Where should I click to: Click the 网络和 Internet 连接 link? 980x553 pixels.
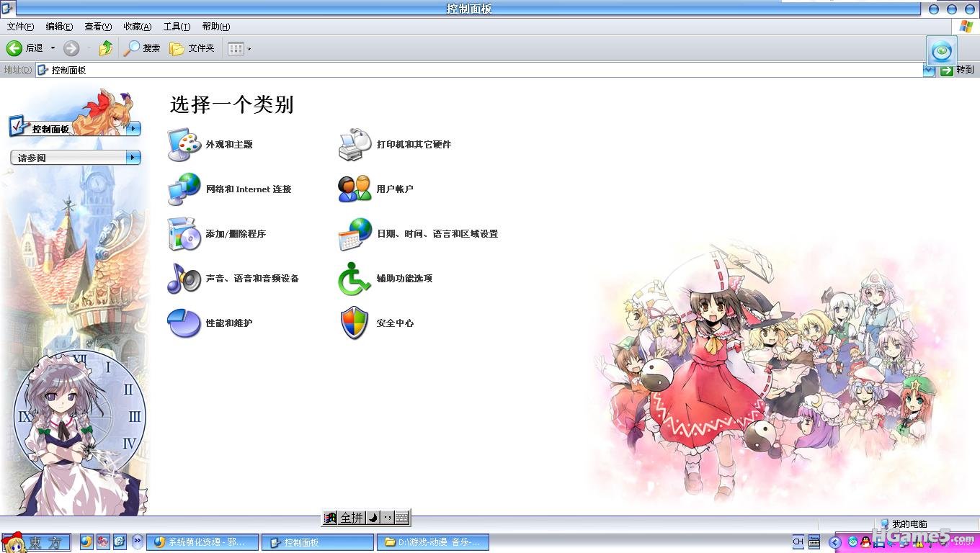[x=249, y=189]
